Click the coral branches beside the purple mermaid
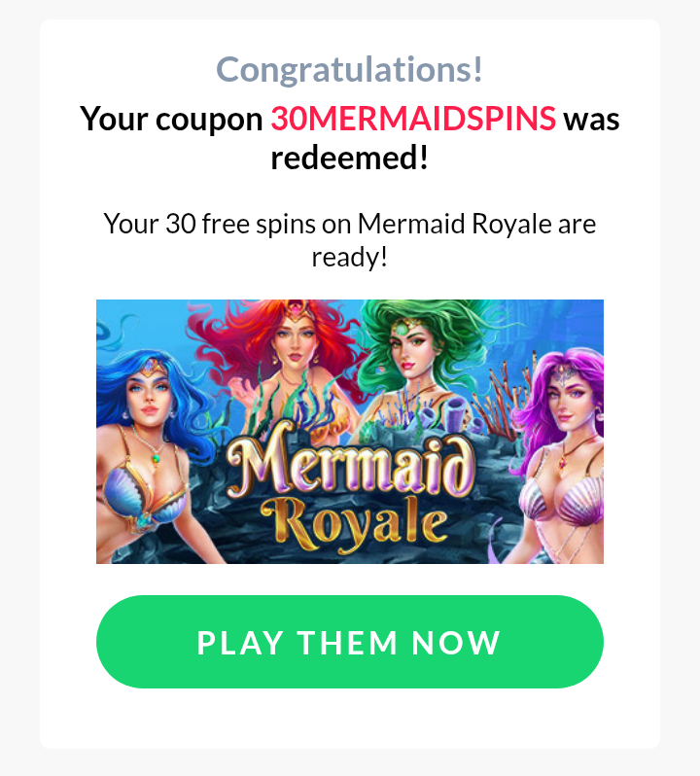Image resolution: width=700 pixels, height=776 pixels. click(509, 391)
